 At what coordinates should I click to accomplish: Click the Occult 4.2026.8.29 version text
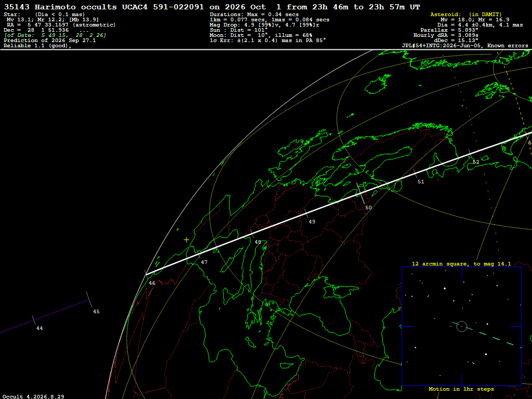tap(33, 396)
